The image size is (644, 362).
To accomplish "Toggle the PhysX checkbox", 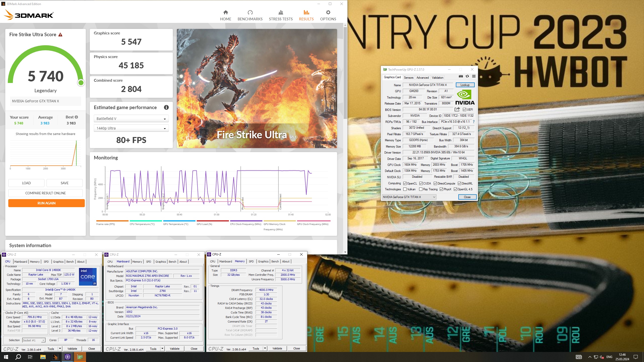I will 441,189.
